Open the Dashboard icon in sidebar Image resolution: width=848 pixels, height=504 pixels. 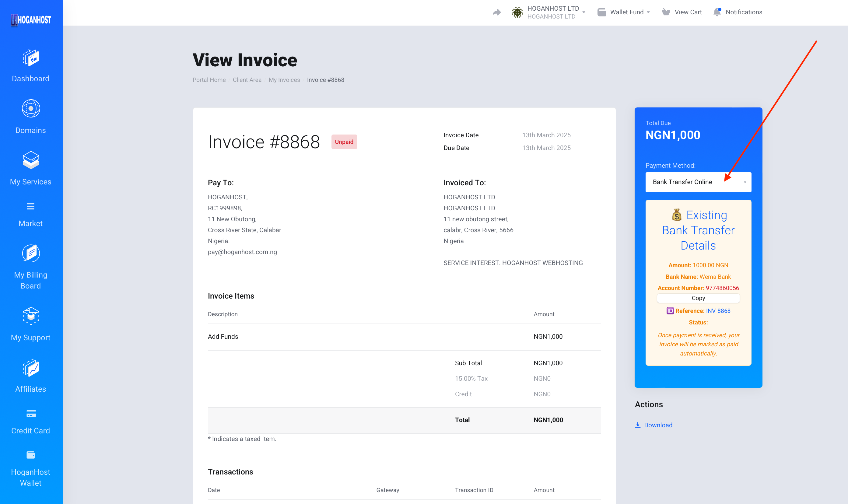click(x=31, y=58)
